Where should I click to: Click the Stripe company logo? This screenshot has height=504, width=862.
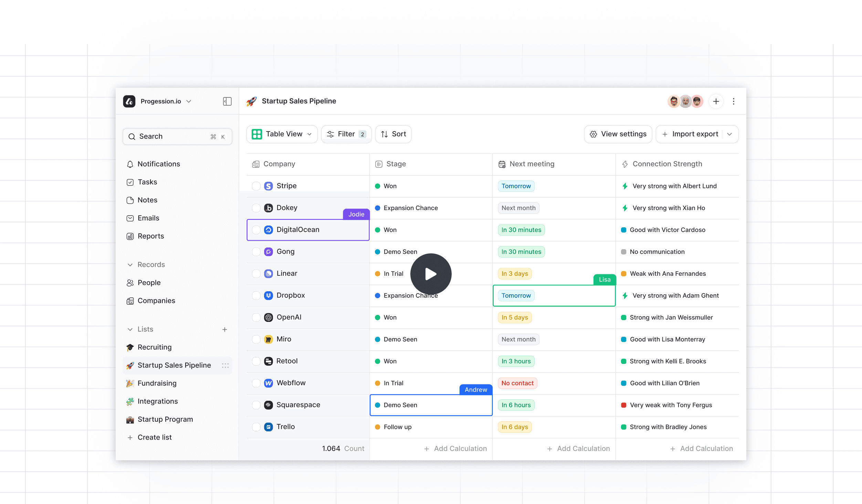(269, 186)
